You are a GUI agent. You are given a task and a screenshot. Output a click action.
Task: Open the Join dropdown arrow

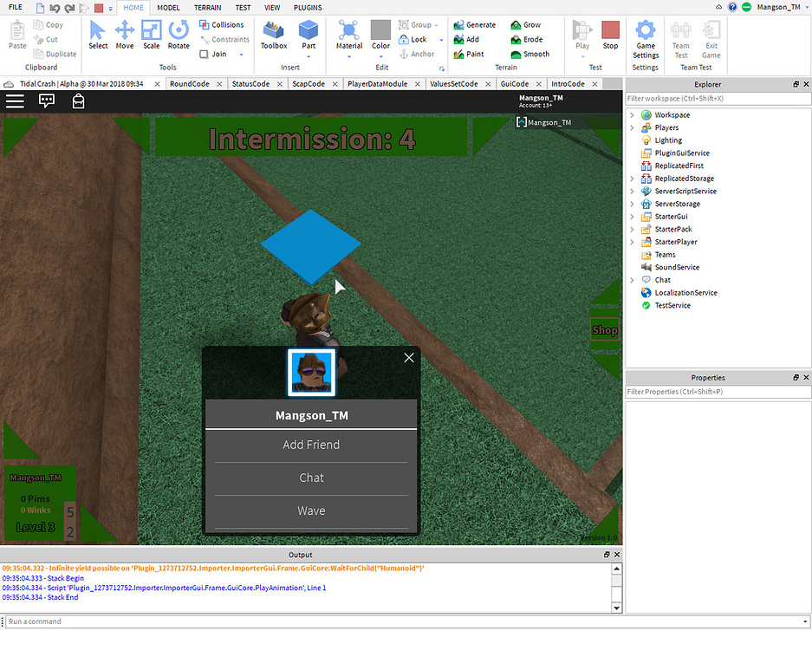click(x=241, y=55)
